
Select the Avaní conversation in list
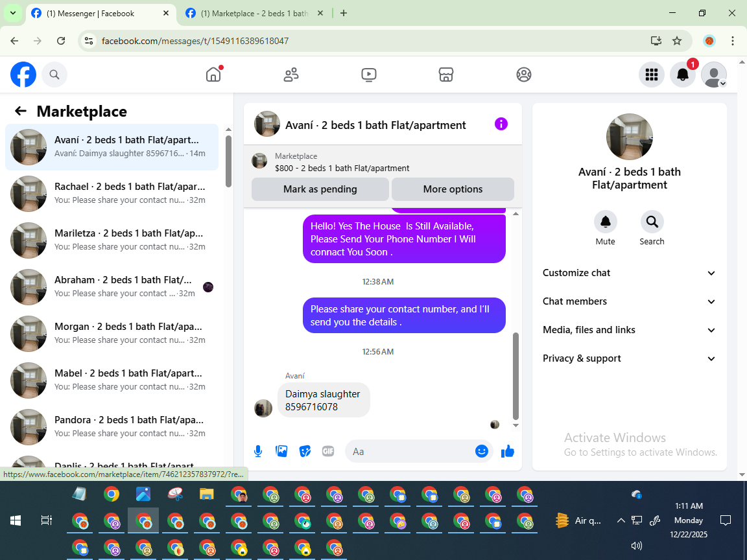pyautogui.click(x=112, y=146)
